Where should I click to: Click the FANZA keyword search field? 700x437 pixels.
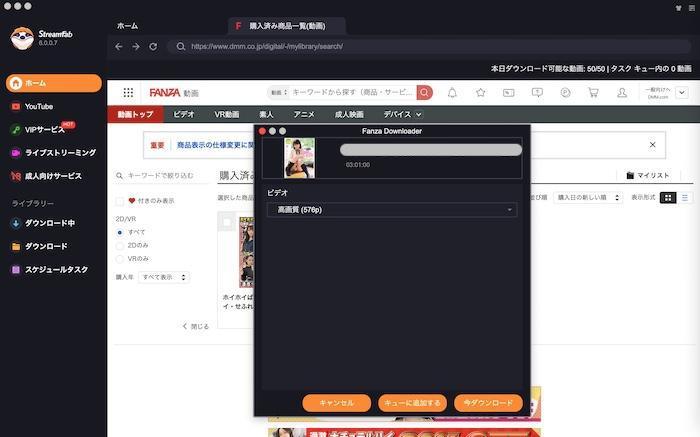pos(353,92)
